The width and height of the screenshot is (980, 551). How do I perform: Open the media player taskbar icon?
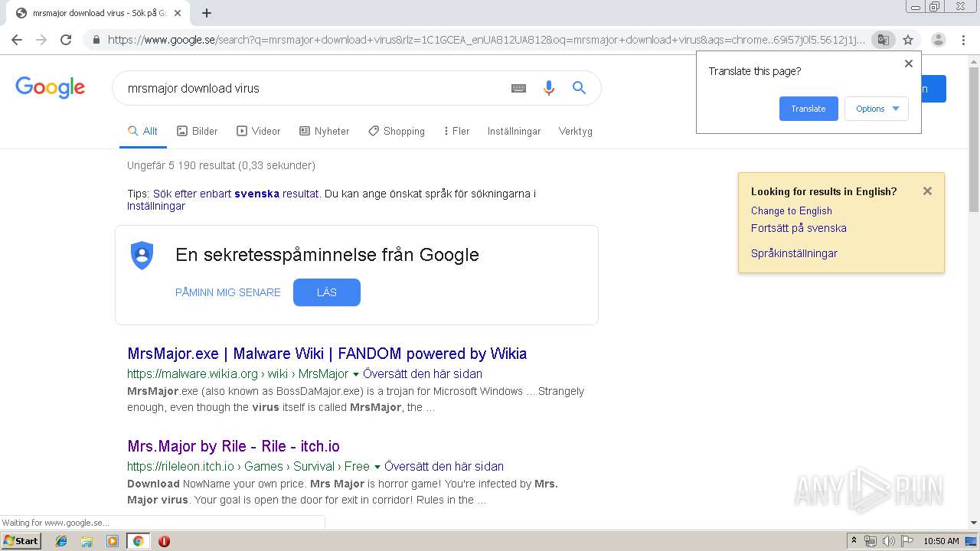pos(113,541)
